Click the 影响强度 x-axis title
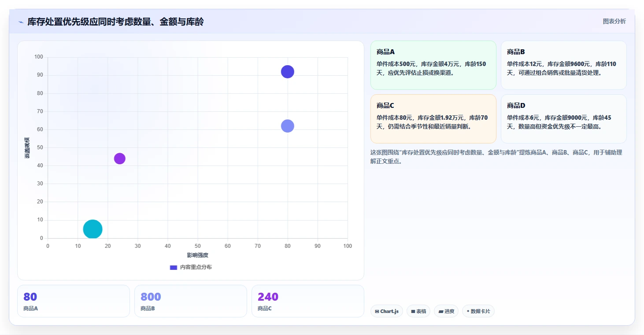Image resolution: width=644 pixels, height=335 pixels. [197, 255]
